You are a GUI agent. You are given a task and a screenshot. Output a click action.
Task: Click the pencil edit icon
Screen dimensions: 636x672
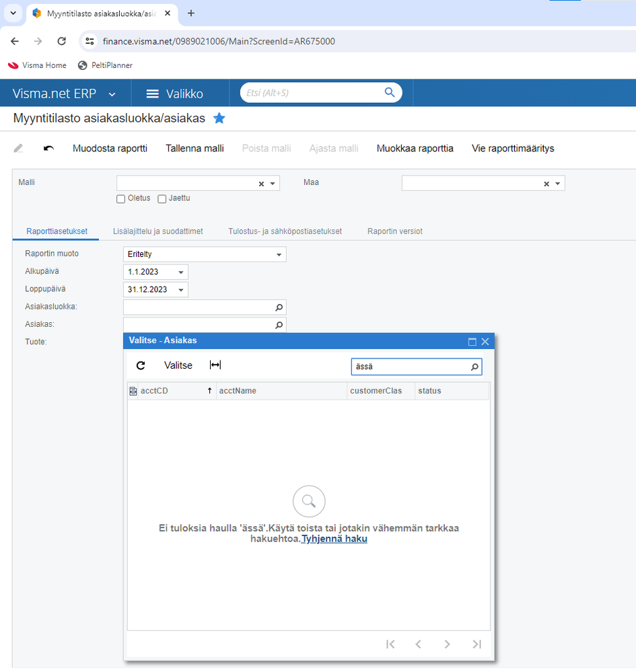[18, 148]
